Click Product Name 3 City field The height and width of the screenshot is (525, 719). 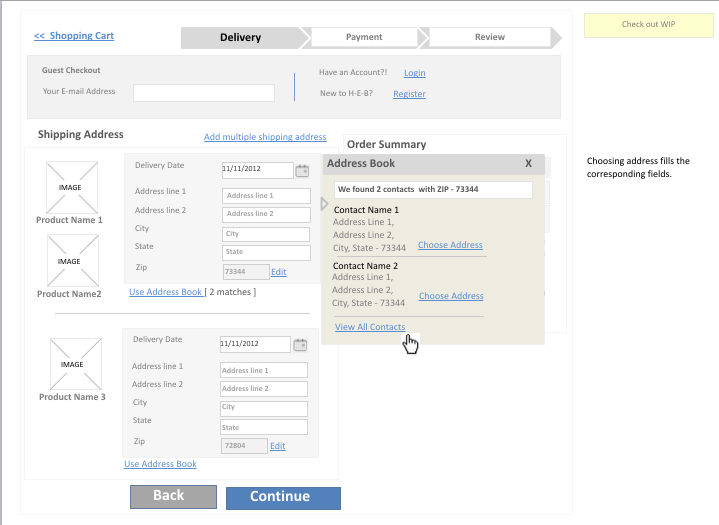click(264, 409)
